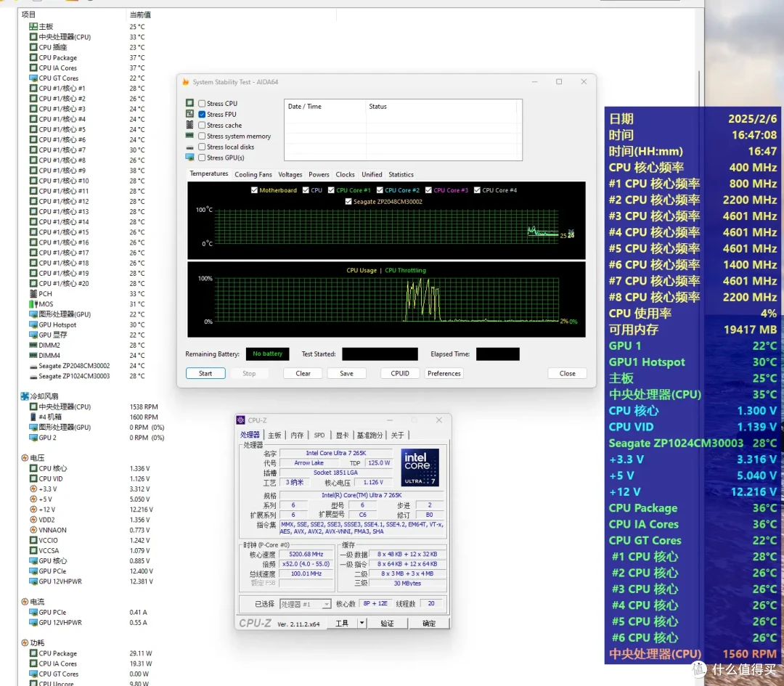784x686 pixels.
Task: Click the 电流 current group icon
Action: [x=25, y=602]
